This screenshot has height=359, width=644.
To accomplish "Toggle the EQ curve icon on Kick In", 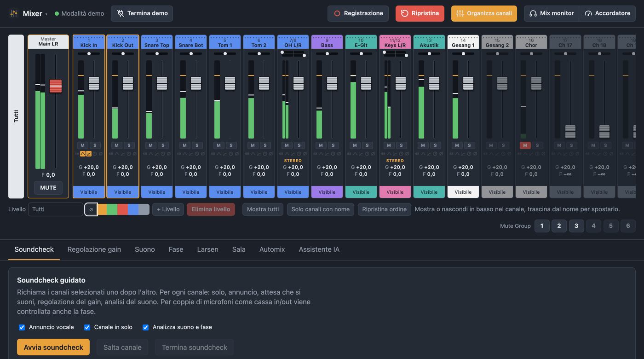I will pyautogui.click(x=83, y=154).
